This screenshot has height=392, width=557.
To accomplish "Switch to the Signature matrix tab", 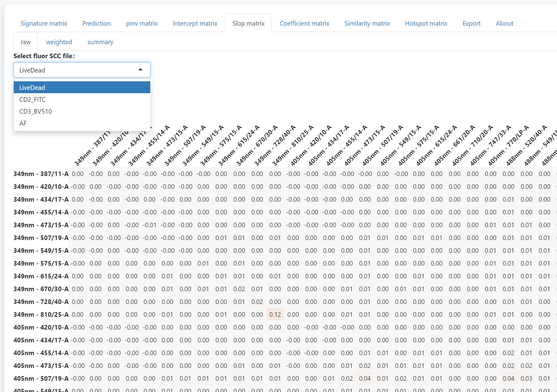I will point(44,23).
